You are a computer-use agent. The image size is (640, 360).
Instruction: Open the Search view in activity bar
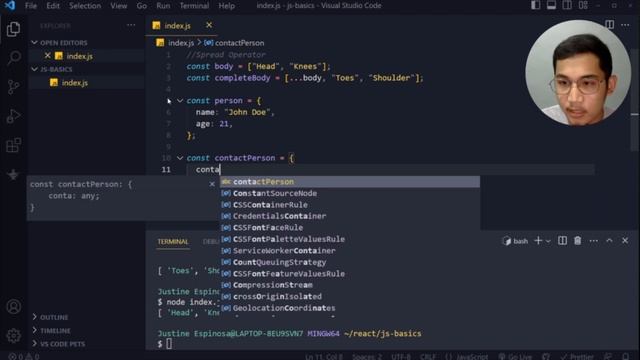pos(13,58)
